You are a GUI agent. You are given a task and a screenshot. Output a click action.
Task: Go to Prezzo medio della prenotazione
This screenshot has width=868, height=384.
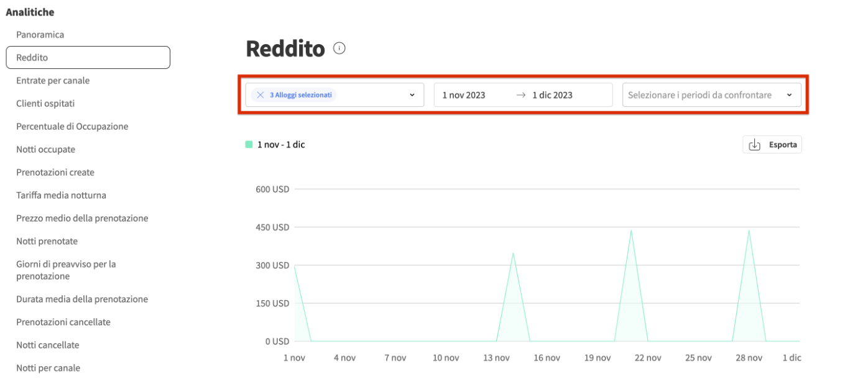coord(82,219)
